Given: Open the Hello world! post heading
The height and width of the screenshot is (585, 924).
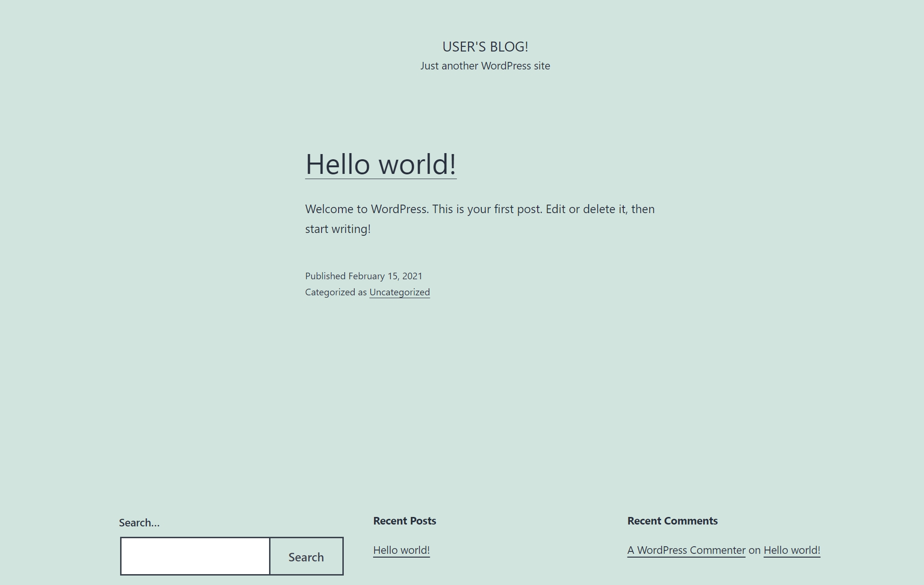Looking at the screenshot, I should [x=381, y=164].
